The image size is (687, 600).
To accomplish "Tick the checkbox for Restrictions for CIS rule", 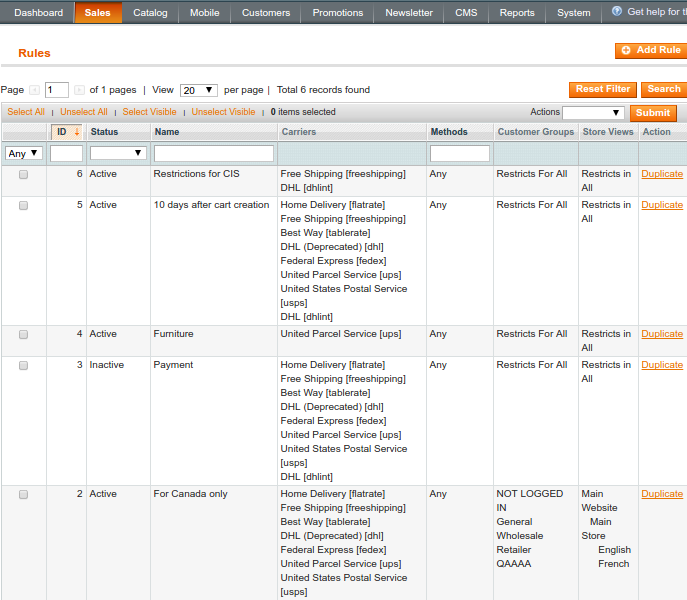I will [x=23, y=174].
